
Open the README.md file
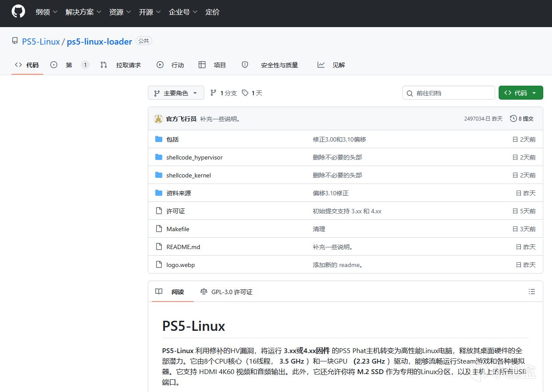point(183,247)
